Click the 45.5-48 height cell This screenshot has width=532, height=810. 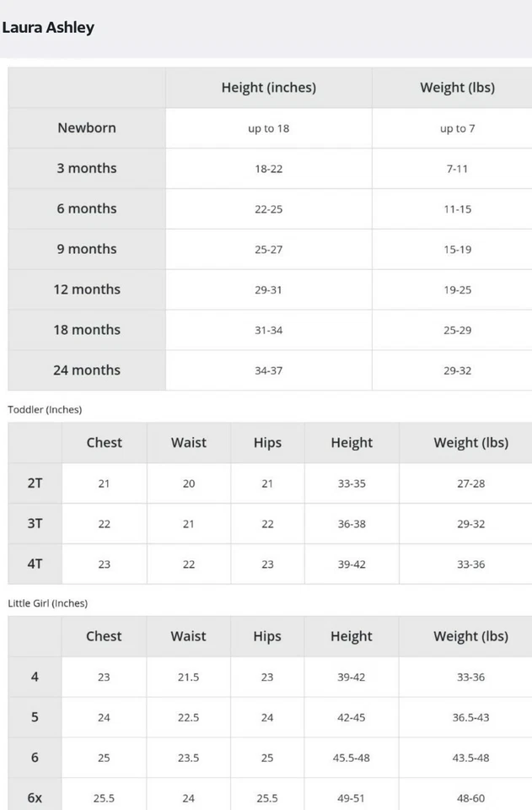pos(351,758)
